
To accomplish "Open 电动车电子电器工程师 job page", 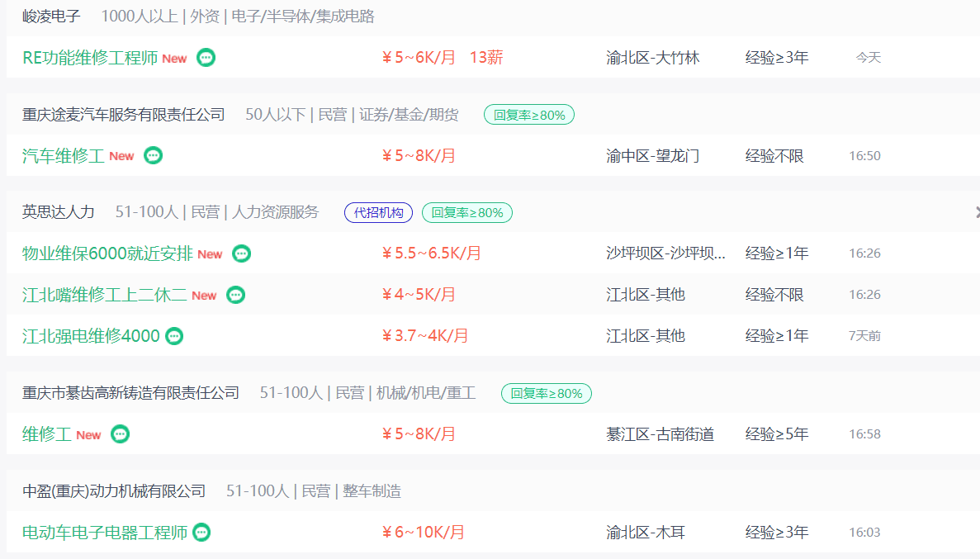I will coord(105,532).
